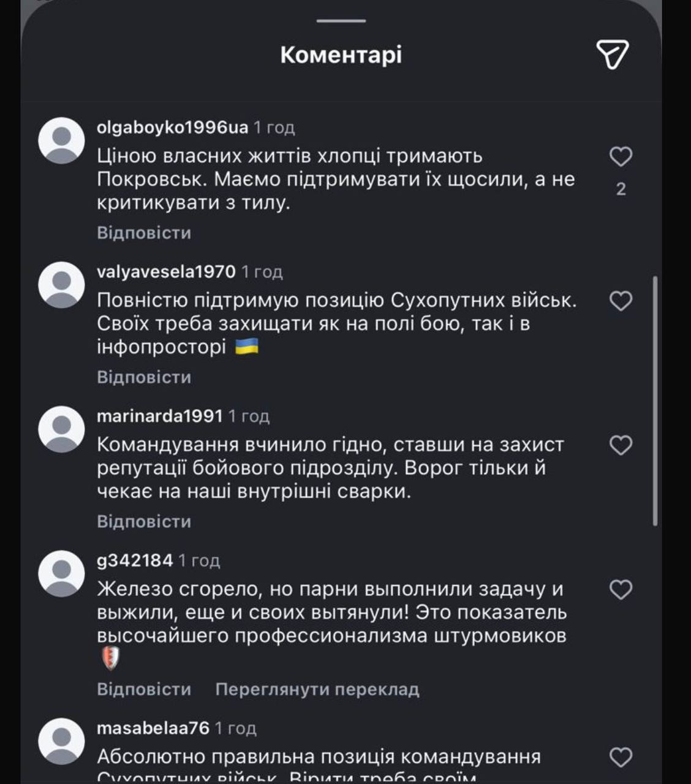
Task: Open masabelaa76's profile avatar
Action: point(61,742)
